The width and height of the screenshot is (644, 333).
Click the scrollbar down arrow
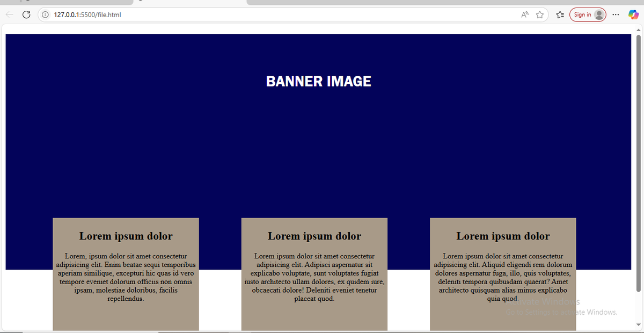point(639,325)
